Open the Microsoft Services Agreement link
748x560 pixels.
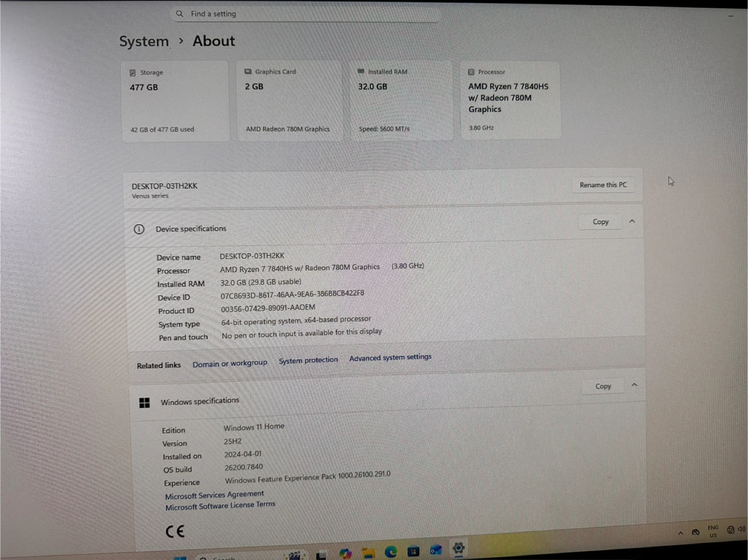tap(215, 495)
